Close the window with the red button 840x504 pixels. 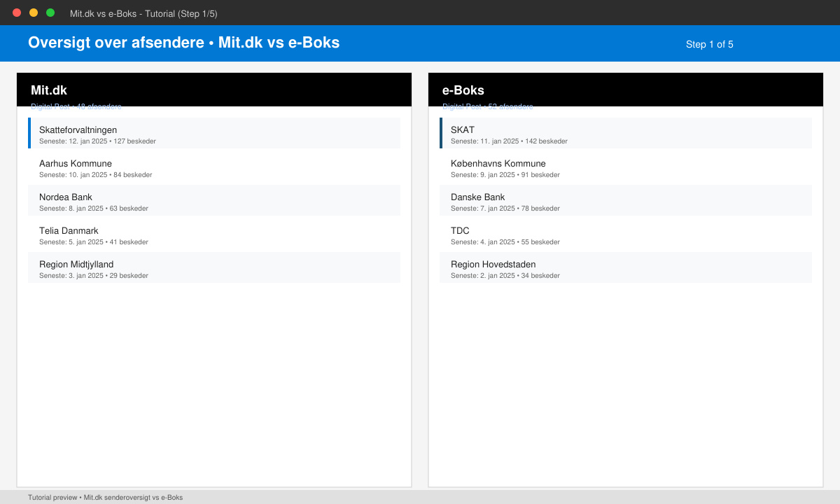[17, 13]
